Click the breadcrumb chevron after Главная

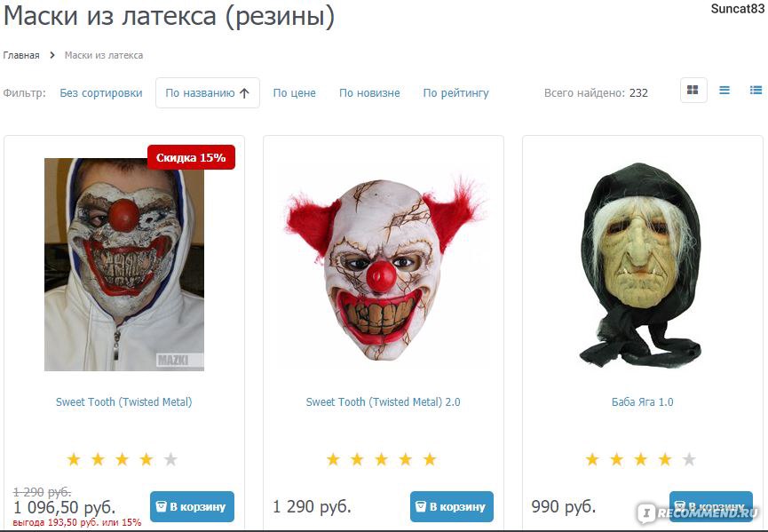[x=52, y=55]
